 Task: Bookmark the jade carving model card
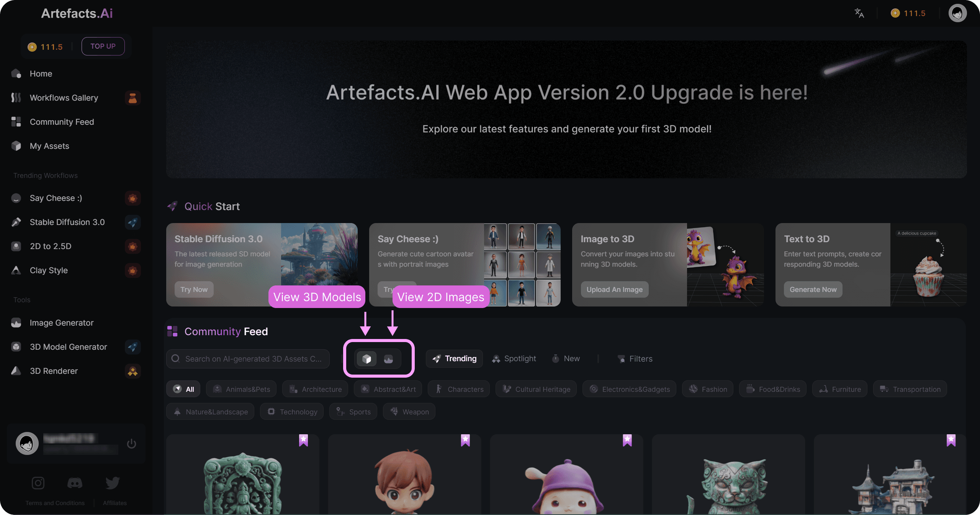click(x=303, y=440)
